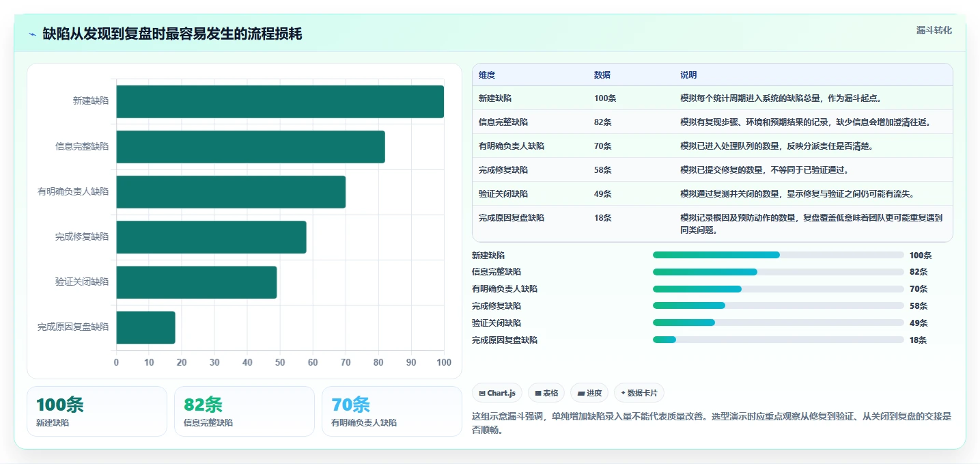Click the 完成原因复盘缺陷 cell in the table

click(x=512, y=217)
